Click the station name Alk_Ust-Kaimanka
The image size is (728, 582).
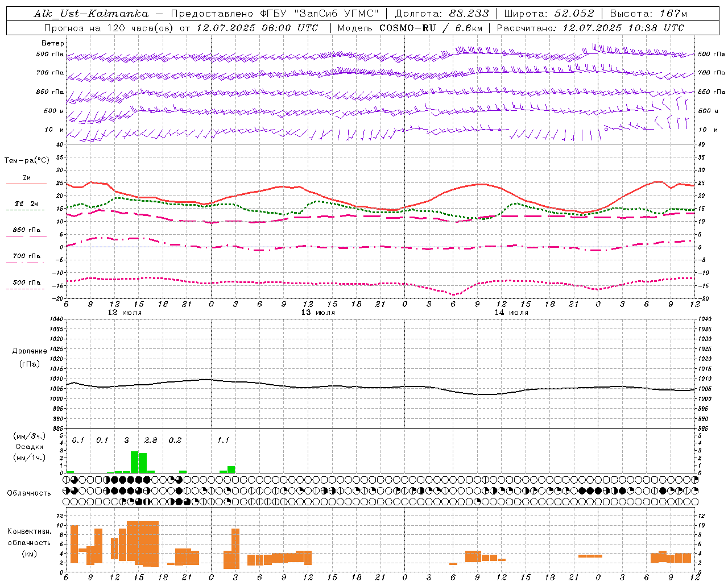(x=91, y=14)
